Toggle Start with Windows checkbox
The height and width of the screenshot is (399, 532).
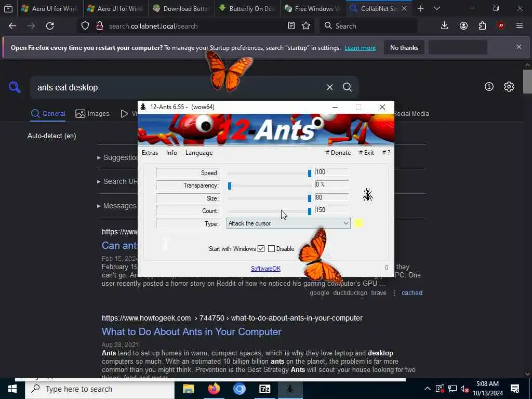261,249
